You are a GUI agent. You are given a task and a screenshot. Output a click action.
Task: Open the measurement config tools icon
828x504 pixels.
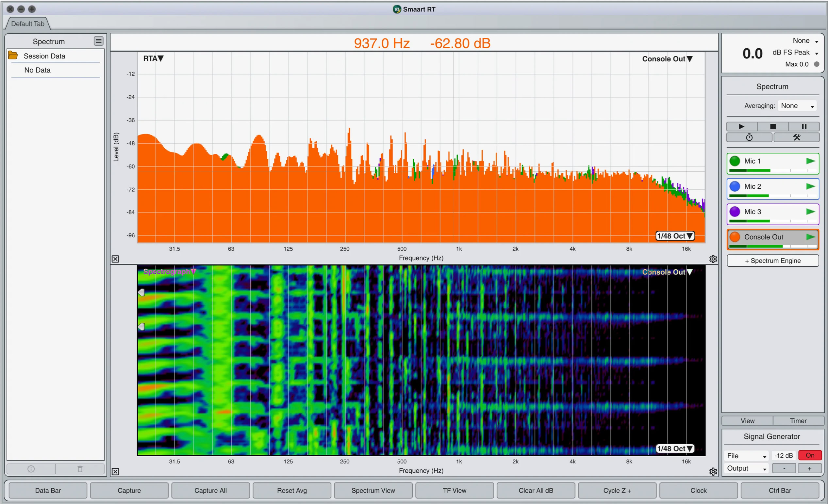pyautogui.click(x=796, y=137)
